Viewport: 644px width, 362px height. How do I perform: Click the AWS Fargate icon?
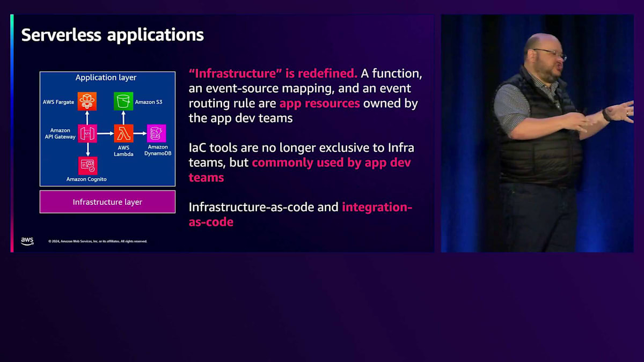87,101
